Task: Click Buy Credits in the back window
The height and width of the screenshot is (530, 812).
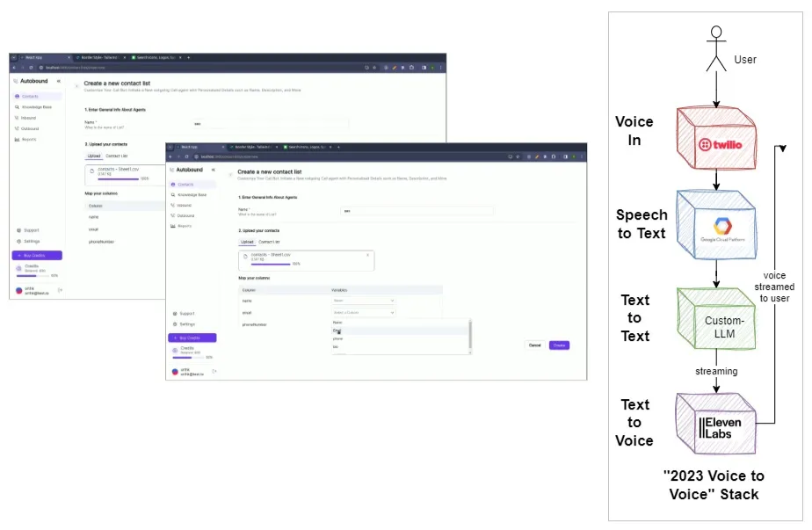Action: point(37,256)
